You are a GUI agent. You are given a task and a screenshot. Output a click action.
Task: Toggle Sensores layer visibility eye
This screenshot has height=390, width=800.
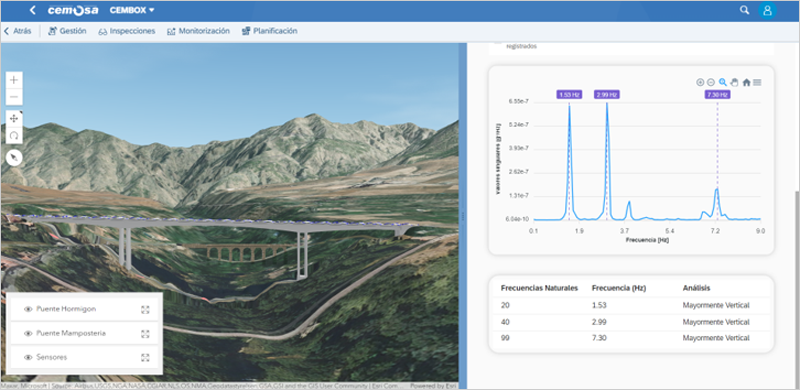pyautogui.click(x=29, y=357)
